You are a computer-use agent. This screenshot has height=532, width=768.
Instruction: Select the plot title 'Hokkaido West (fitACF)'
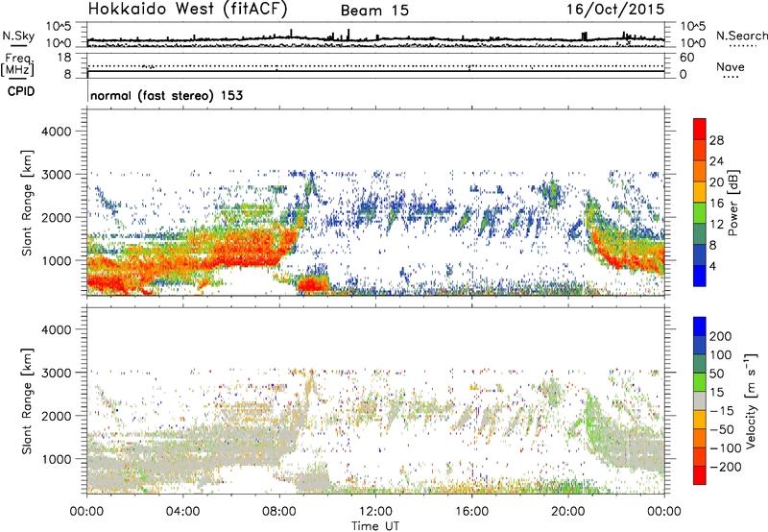tap(187, 10)
